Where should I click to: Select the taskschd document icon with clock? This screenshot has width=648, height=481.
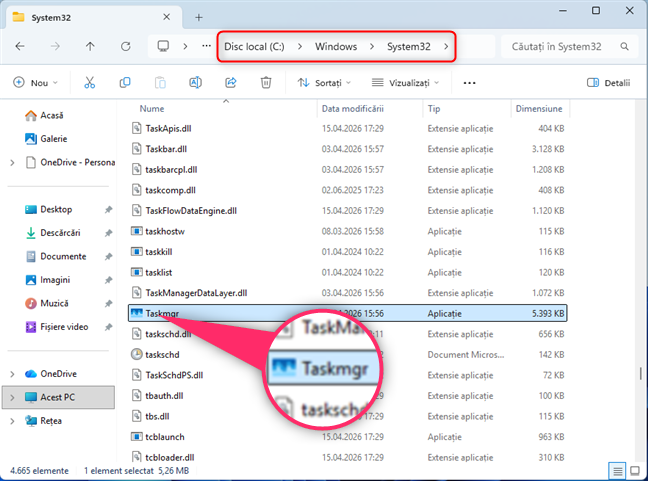(136, 355)
